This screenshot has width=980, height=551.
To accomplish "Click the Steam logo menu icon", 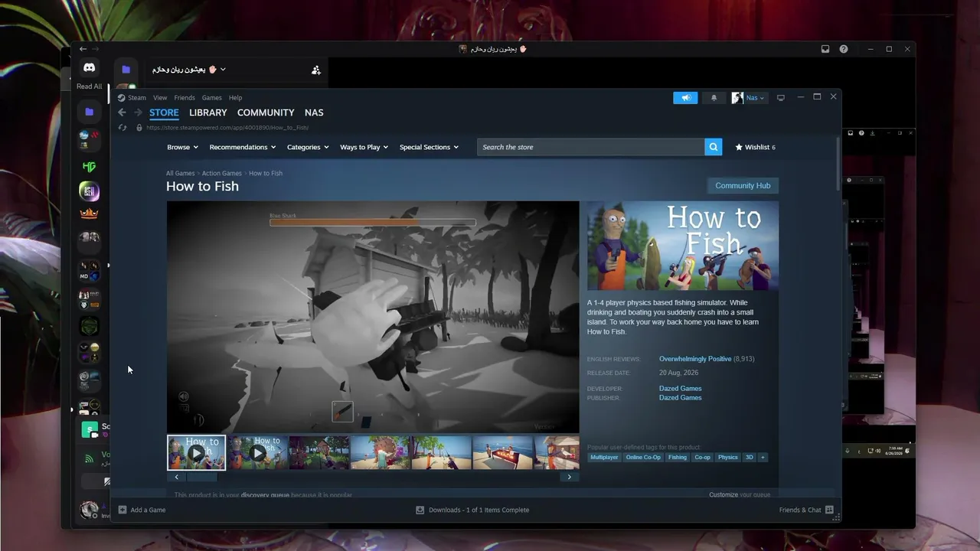I will [x=121, y=98].
